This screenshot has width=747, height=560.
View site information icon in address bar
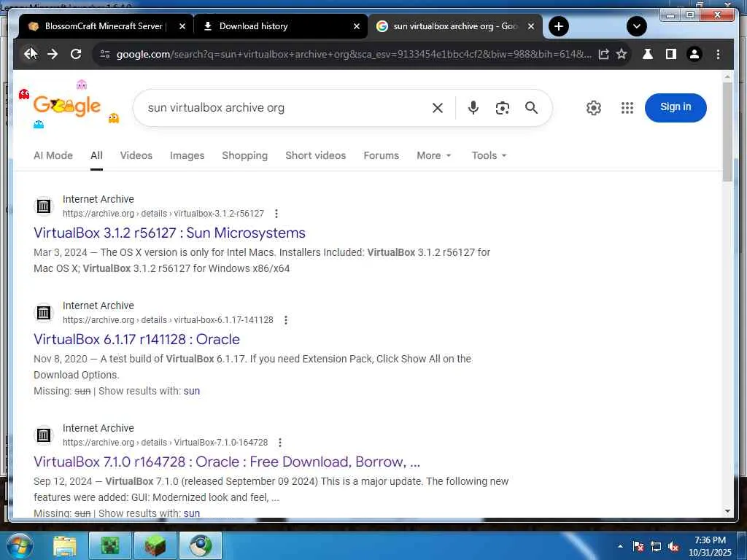[105, 54]
